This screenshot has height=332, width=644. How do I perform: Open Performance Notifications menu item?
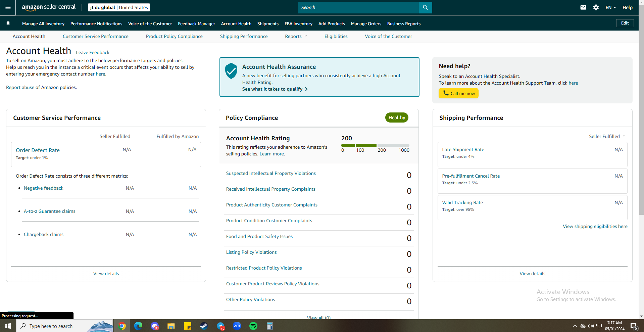click(96, 23)
